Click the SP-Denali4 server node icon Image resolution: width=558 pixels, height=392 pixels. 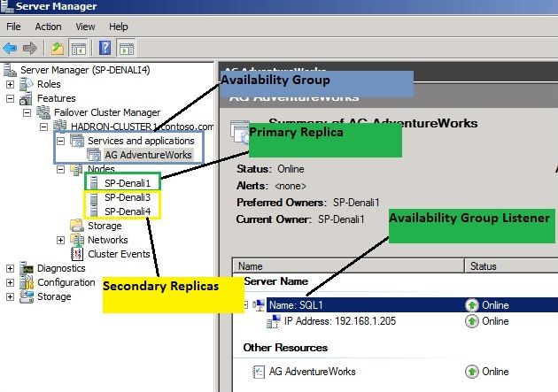94,211
